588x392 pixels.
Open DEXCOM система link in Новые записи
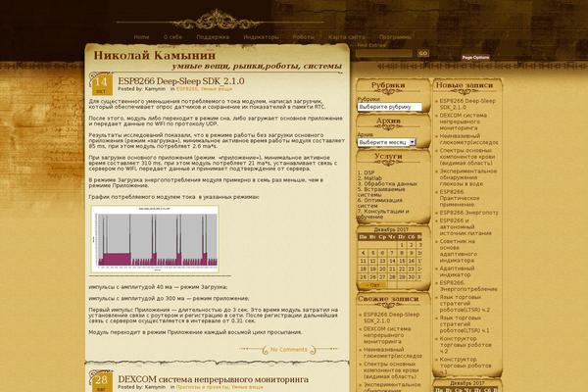(464, 122)
